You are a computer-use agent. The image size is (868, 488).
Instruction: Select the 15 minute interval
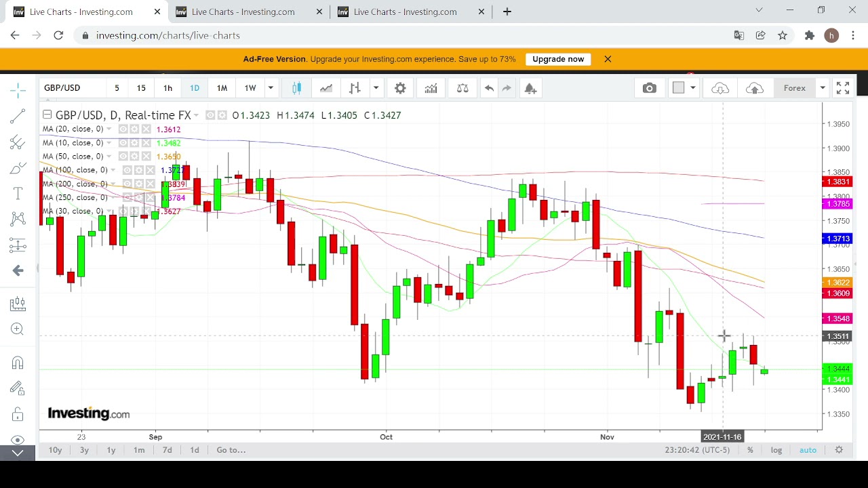click(x=141, y=88)
